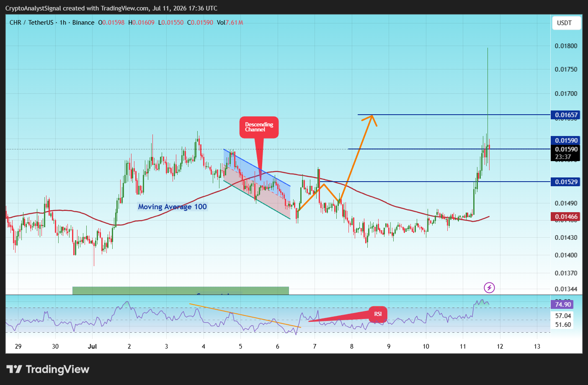
Task: Click 0.01750 on the price axis
Action: click(566, 69)
